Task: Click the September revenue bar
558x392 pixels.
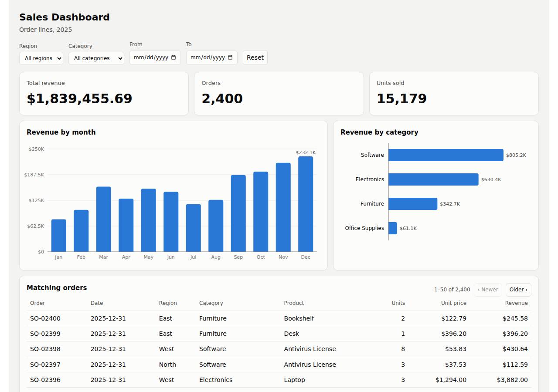Action: 238,213
